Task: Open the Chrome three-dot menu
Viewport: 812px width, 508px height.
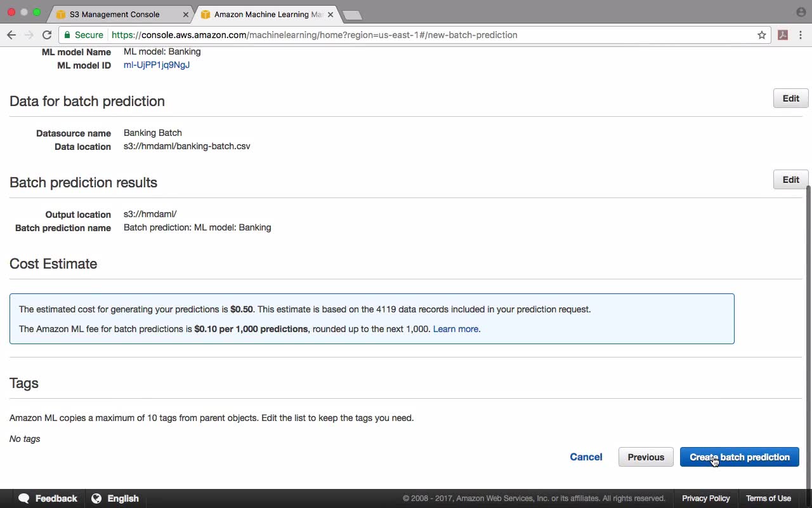Action: pyautogui.click(x=801, y=35)
